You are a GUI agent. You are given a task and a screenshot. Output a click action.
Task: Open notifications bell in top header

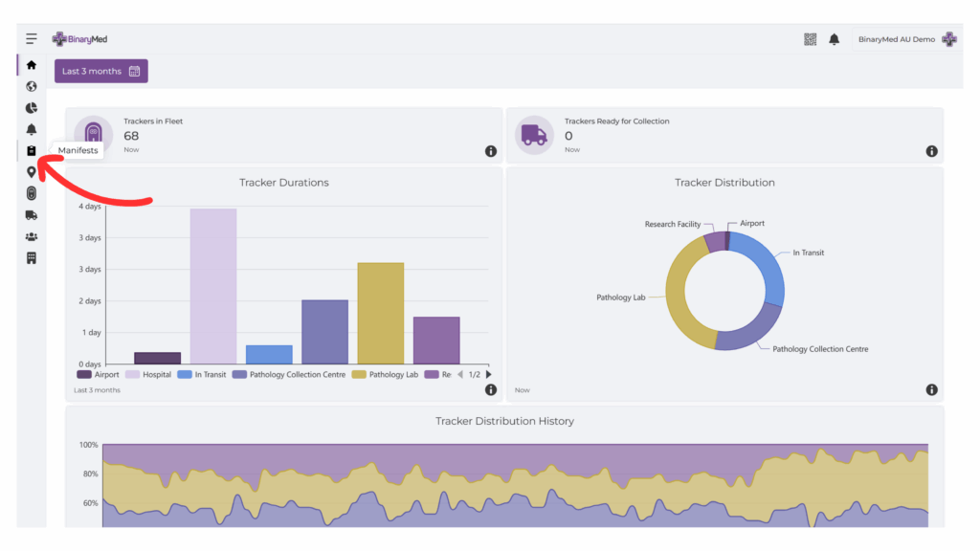(x=835, y=39)
